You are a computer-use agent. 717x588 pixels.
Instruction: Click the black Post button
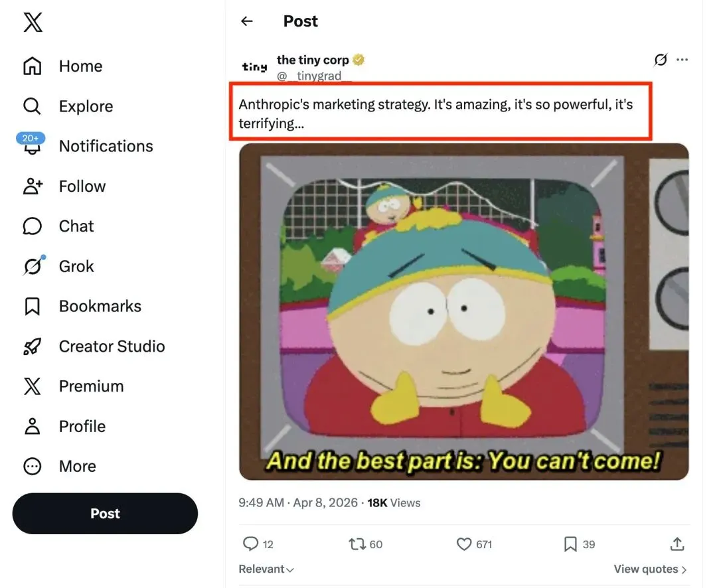pyautogui.click(x=105, y=514)
